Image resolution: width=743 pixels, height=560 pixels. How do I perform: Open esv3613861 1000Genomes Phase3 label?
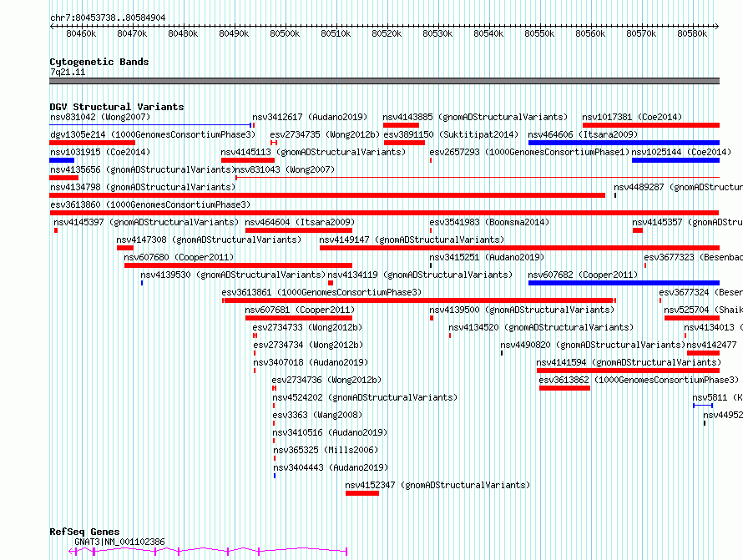coord(321,292)
